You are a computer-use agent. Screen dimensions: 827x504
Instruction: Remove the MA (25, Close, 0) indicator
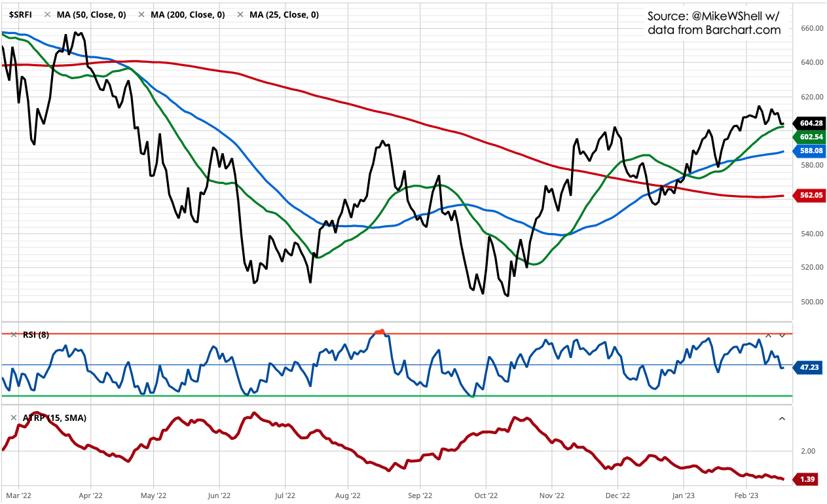click(x=241, y=14)
